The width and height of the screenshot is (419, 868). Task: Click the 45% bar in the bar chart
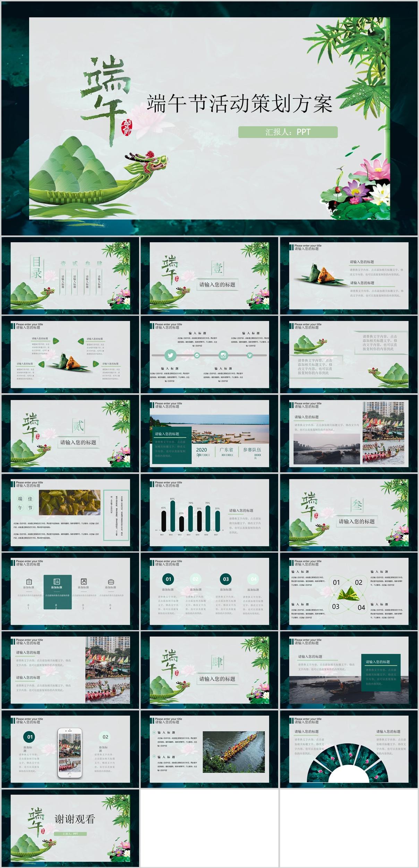click(164, 521)
